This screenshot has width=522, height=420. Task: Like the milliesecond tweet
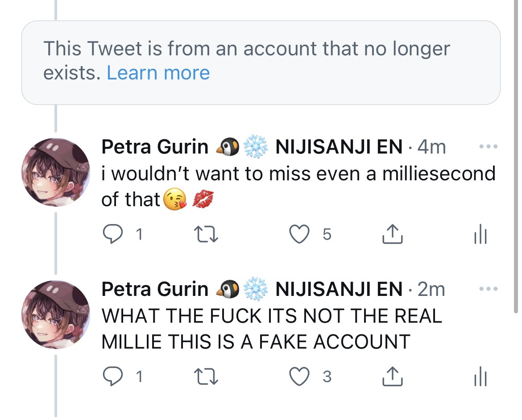click(x=299, y=234)
